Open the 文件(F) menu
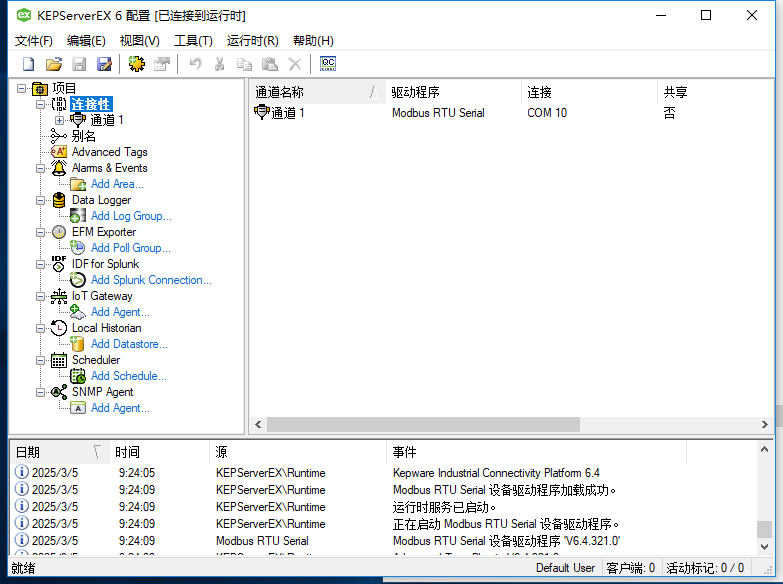This screenshot has height=584, width=783. point(34,40)
